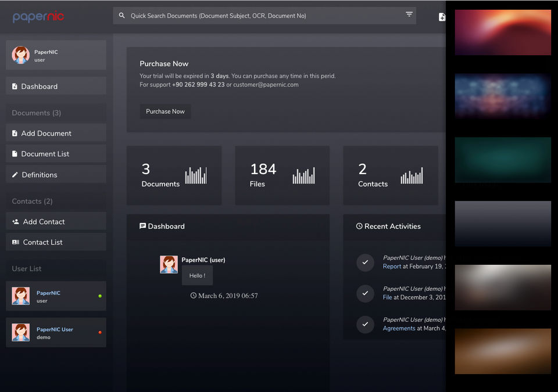
Task: Click the Recent Activities clock icon
Action: coord(359,226)
